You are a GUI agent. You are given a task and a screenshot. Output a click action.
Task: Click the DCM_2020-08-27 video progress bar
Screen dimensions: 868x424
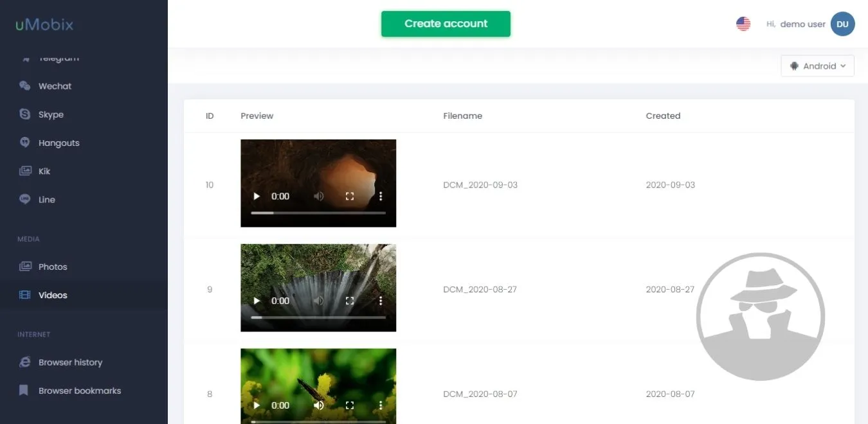coord(318,317)
